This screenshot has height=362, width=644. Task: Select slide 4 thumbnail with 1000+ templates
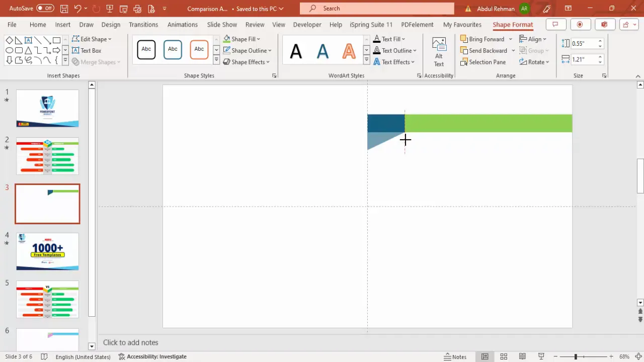point(47,252)
